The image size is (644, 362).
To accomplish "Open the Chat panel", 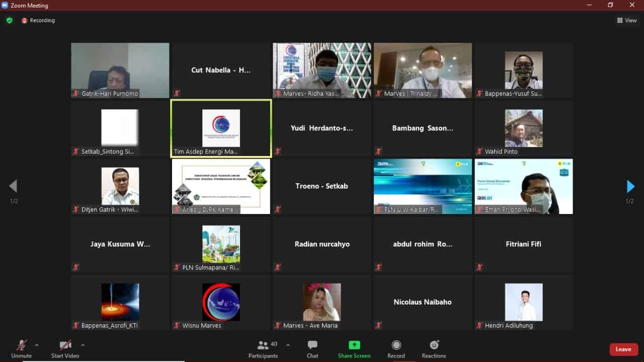I will click(312, 349).
